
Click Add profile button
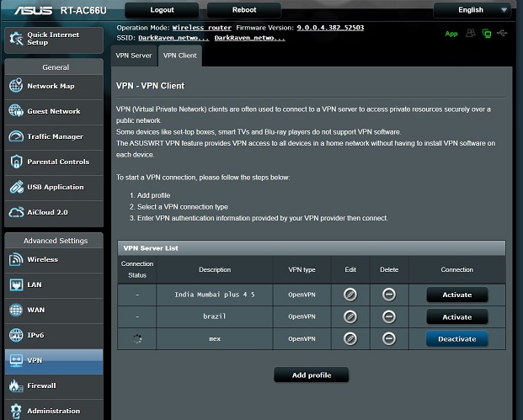pos(312,375)
